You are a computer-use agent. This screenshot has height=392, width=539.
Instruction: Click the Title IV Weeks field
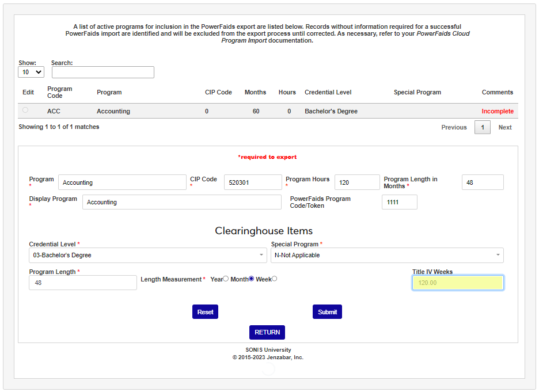(x=458, y=283)
